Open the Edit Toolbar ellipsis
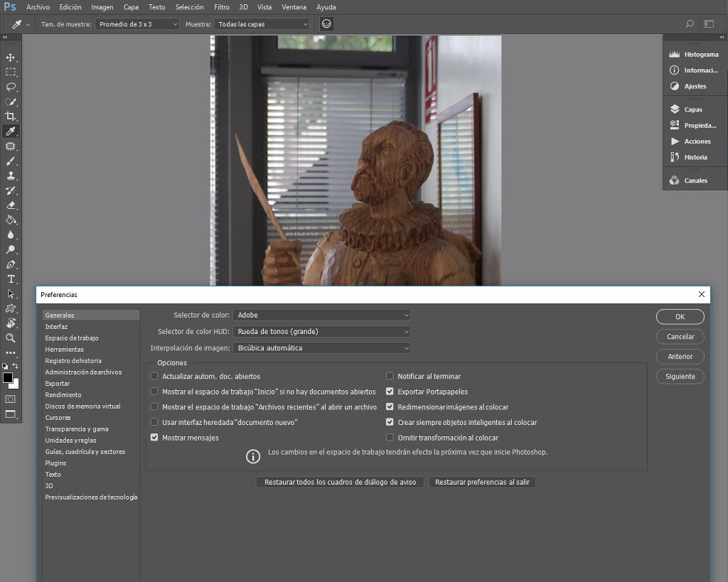 point(10,352)
